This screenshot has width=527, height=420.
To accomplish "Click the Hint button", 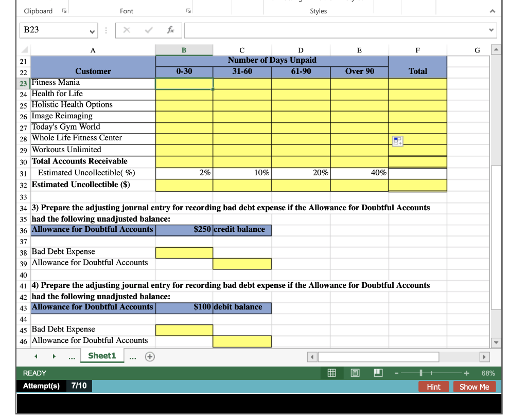I will (433, 387).
